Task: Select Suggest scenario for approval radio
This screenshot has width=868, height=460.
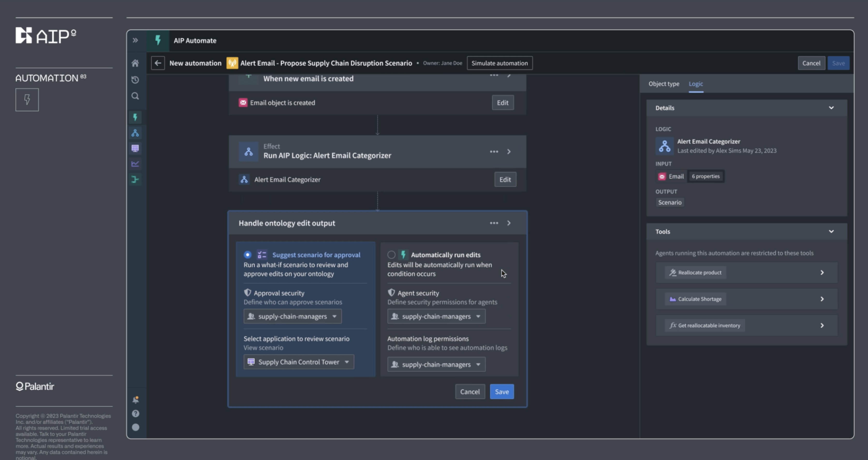Action: pyautogui.click(x=248, y=255)
